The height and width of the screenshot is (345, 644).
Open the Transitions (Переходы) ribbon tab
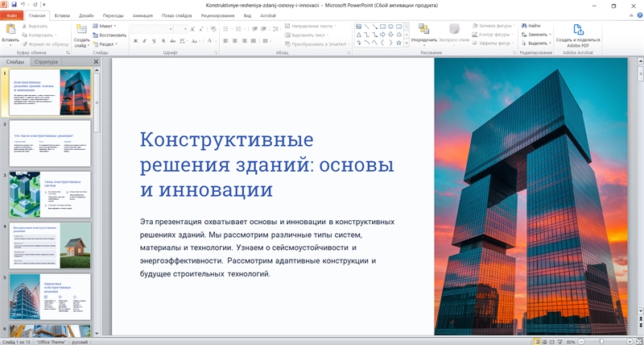tap(113, 15)
